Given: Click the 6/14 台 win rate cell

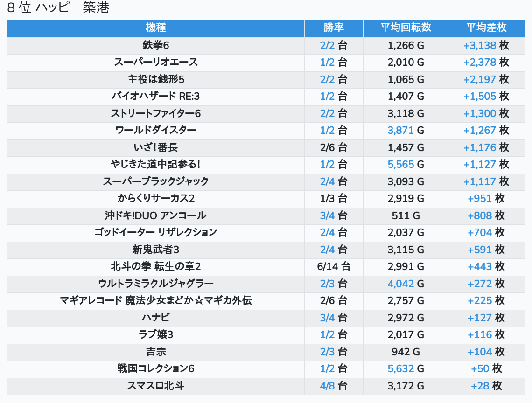Looking at the screenshot, I should (x=334, y=267).
